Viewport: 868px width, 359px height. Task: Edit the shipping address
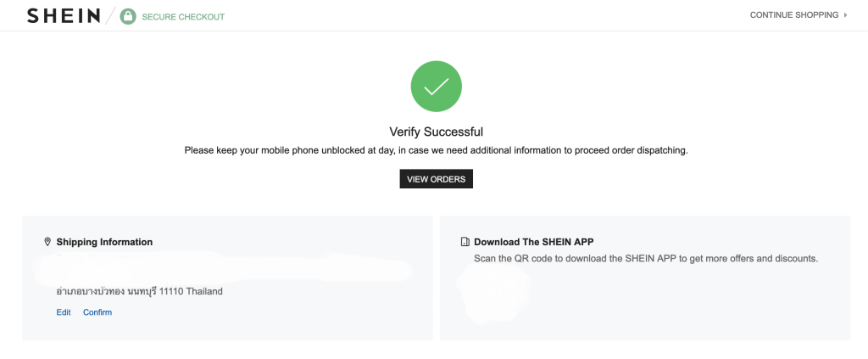tap(64, 312)
